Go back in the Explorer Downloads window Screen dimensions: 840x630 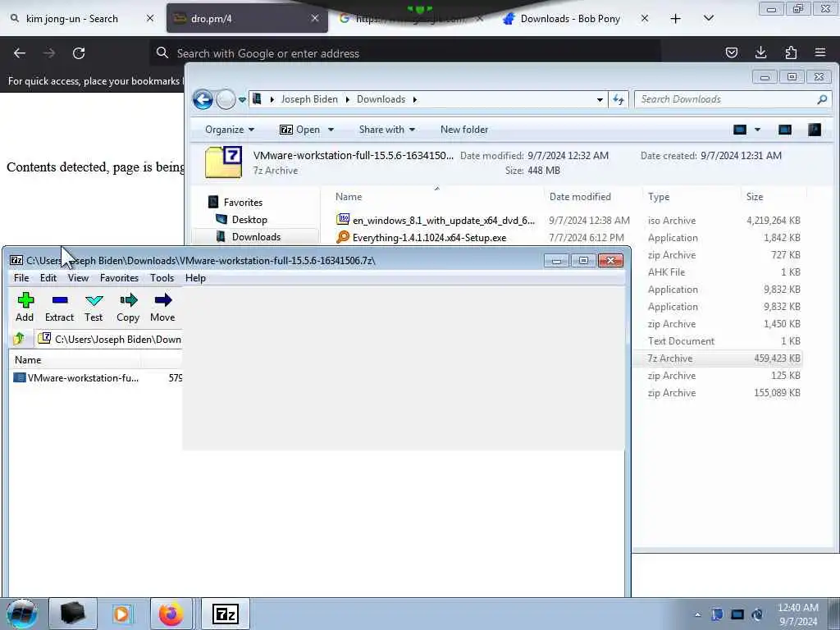click(x=203, y=99)
